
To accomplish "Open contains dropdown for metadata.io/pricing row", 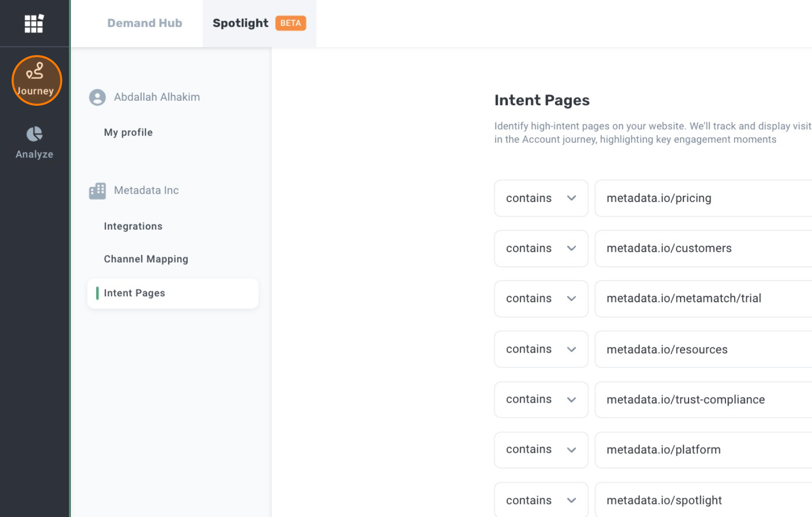I will (x=541, y=198).
